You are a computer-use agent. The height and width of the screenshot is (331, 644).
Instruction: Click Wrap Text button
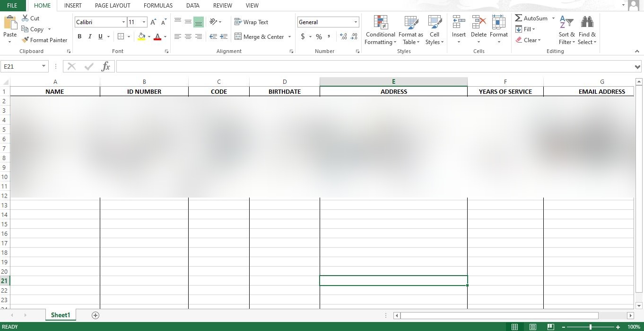point(251,22)
